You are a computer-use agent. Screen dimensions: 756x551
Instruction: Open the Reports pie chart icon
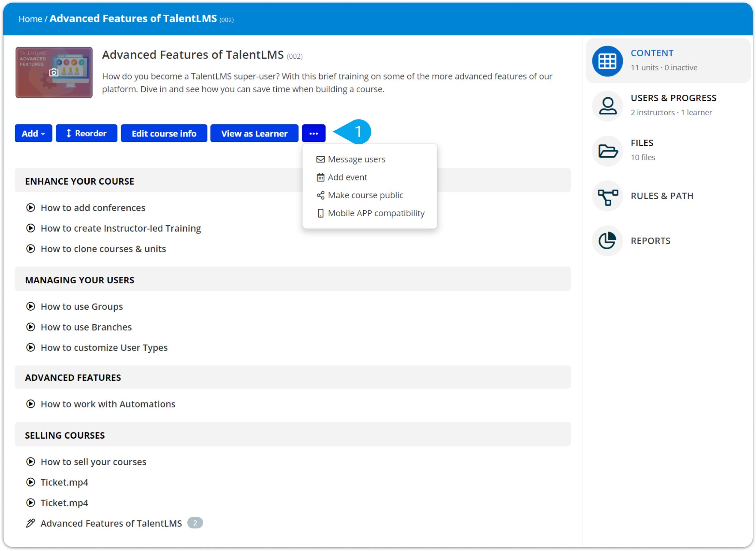pyautogui.click(x=607, y=241)
